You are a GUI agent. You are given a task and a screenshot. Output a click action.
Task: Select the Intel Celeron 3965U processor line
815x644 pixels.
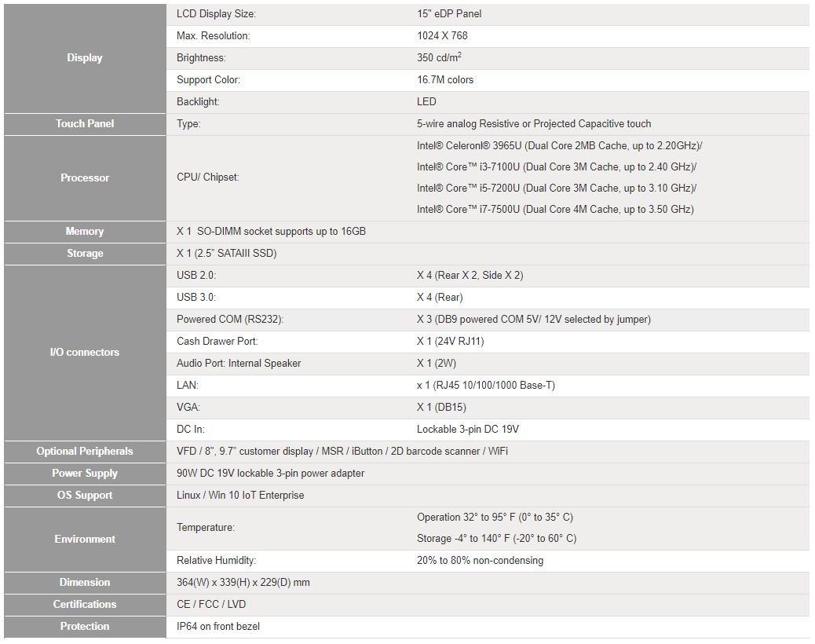559,146
